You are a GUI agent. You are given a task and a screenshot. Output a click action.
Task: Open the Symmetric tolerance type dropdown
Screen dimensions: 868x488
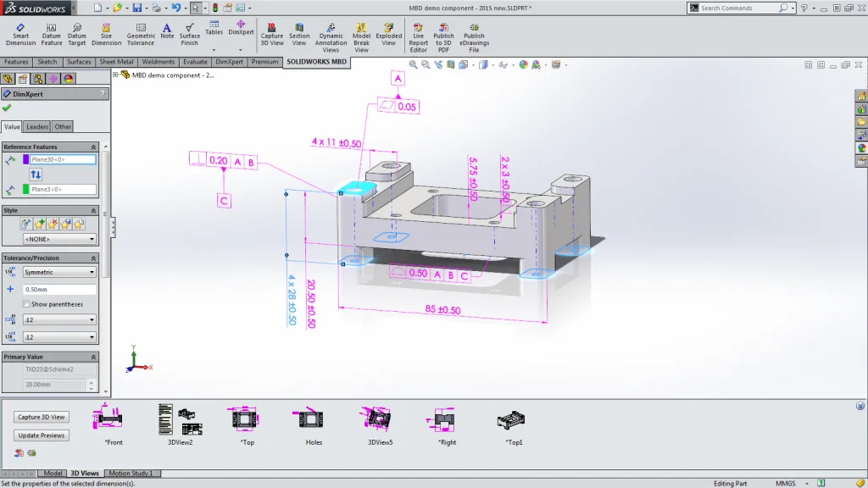coord(92,271)
